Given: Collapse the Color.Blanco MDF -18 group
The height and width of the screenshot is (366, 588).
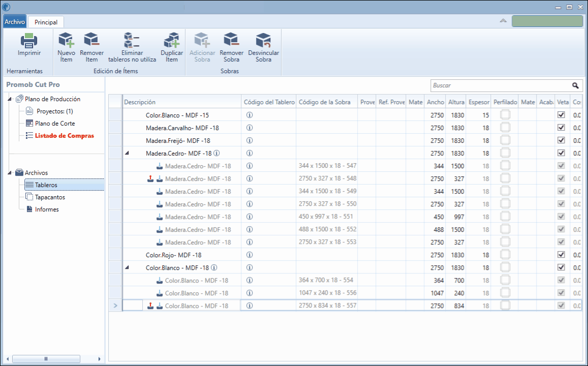Looking at the screenshot, I should click(x=127, y=267).
